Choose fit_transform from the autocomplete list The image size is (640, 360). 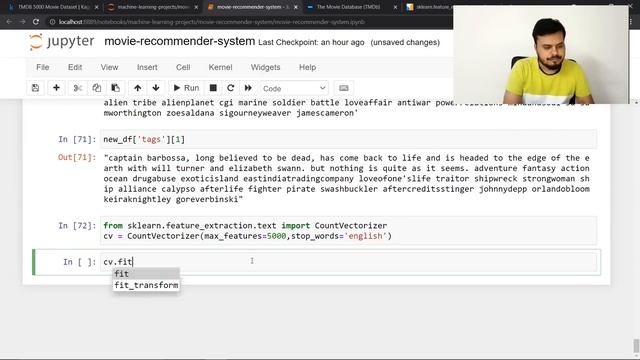click(x=146, y=285)
